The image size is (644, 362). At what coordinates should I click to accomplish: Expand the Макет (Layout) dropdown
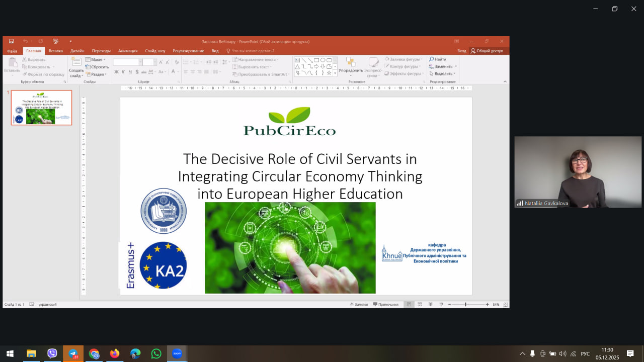tap(96, 59)
